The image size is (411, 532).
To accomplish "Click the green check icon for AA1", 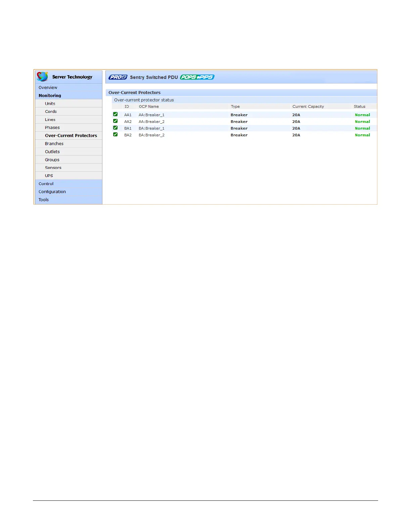I will [116, 114].
